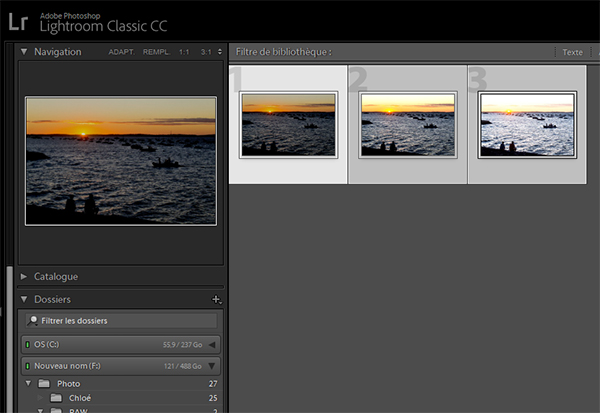Click the Lr logo
This screenshot has width=600, height=413.
pos(18,22)
